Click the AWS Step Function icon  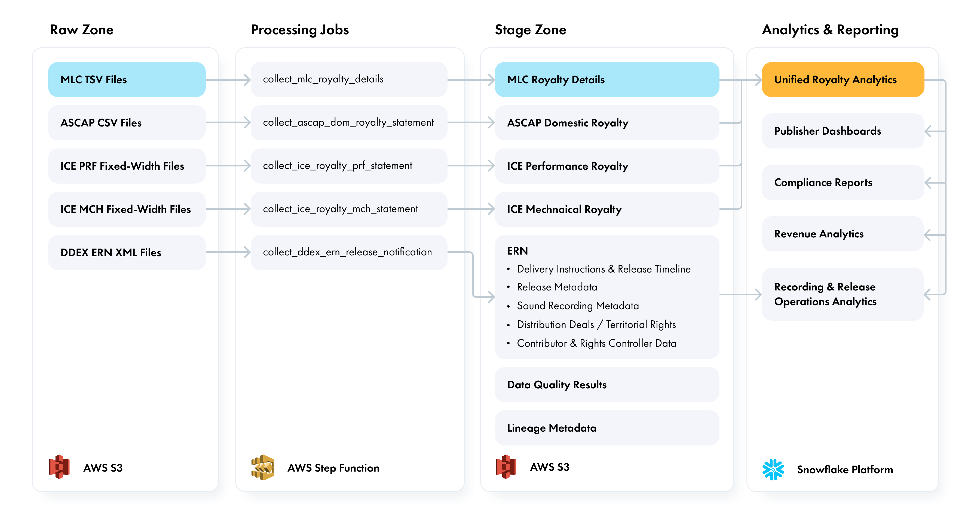(x=262, y=467)
